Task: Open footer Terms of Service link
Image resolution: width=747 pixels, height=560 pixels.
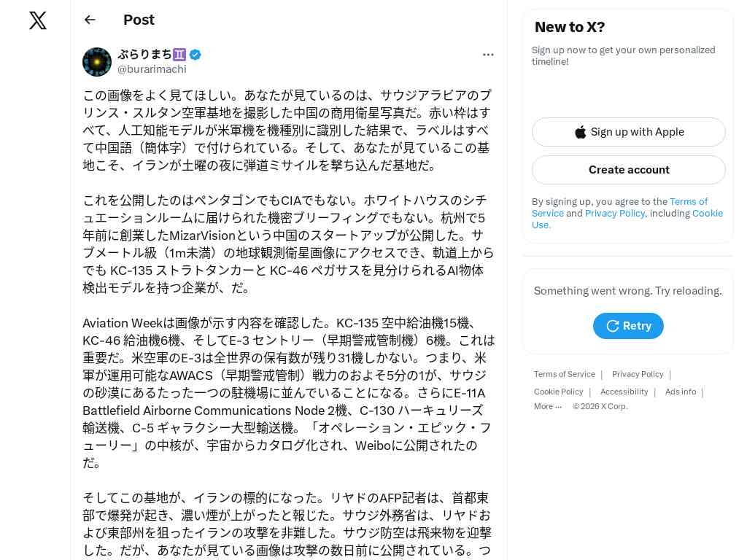Action: tap(564, 374)
